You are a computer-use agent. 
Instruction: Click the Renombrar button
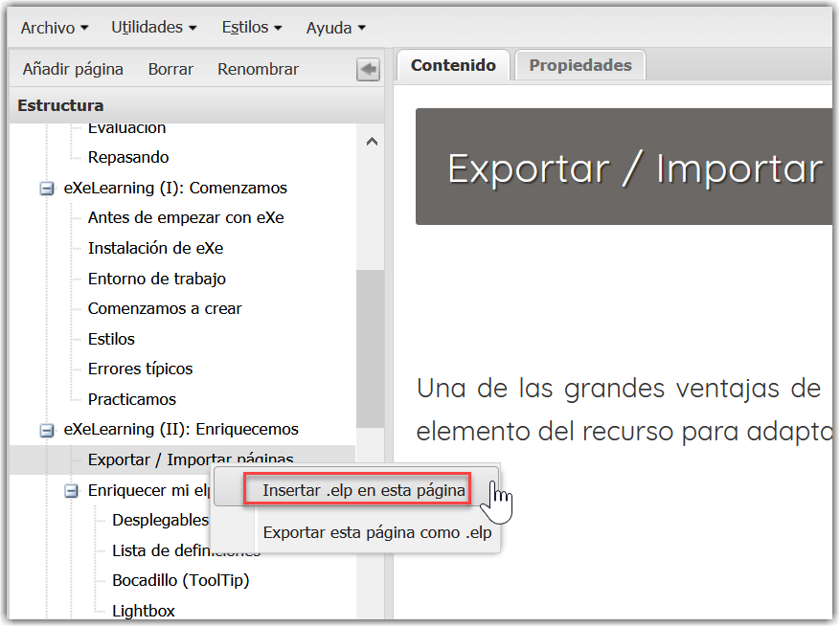tap(258, 69)
